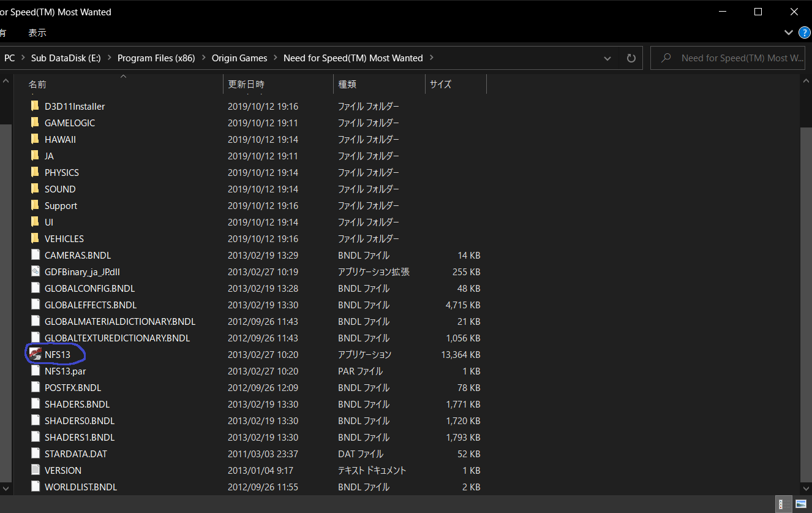Click the VERSION text document icon

35,470
